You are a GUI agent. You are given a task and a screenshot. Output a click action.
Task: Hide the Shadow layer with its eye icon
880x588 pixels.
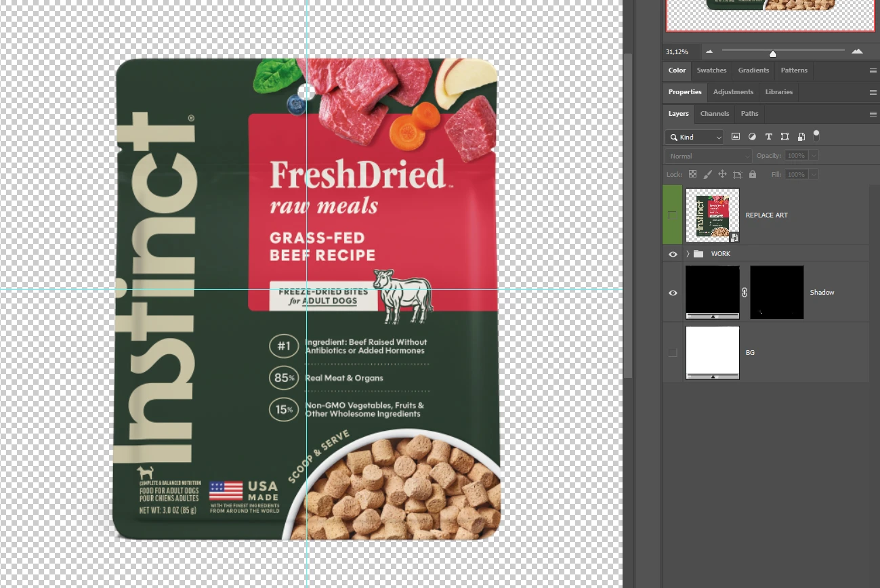point(673,293)
